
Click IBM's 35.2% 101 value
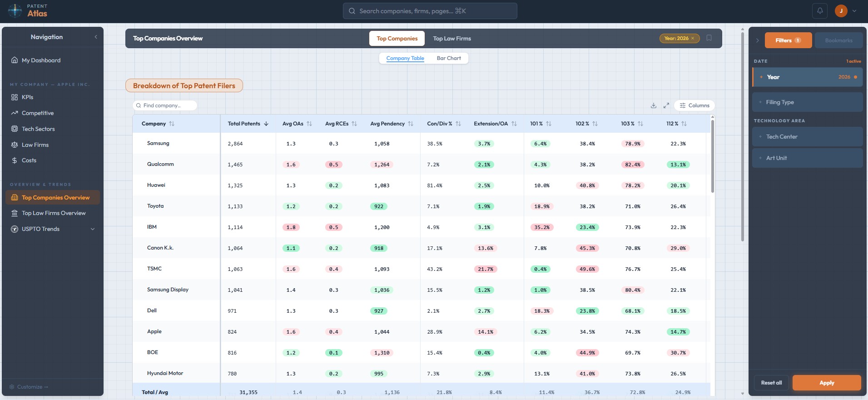pyautogui.click(x=542, y=227)
